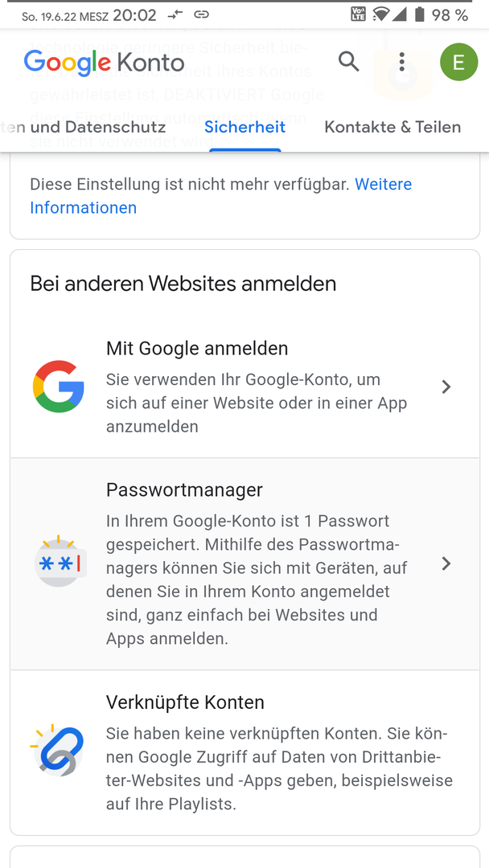Switch to Sicherheit tab
489x868 pixels.
tap(244, 127)
